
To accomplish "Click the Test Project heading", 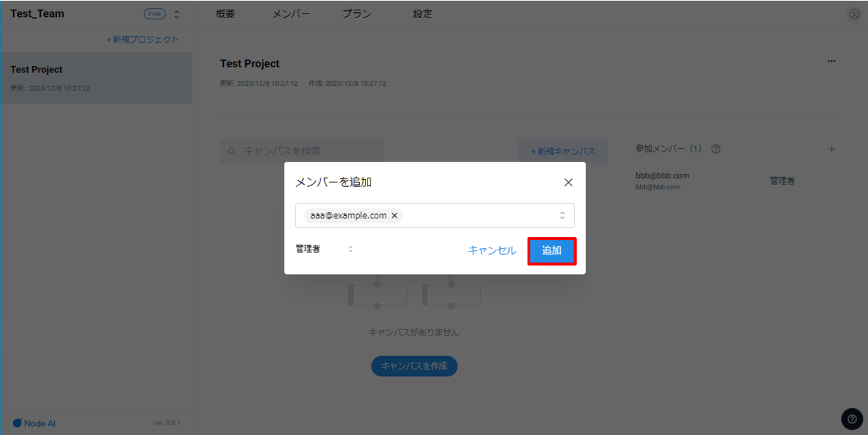I will [x=250, y=64].
